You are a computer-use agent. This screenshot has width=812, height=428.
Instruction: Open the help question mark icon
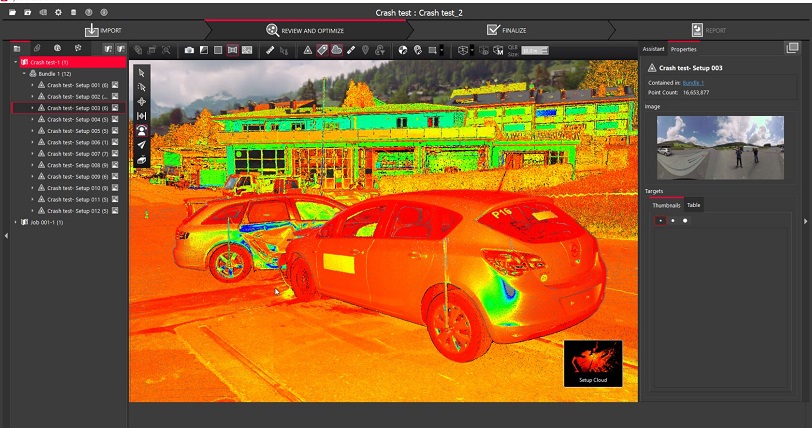tap(89, 12)
